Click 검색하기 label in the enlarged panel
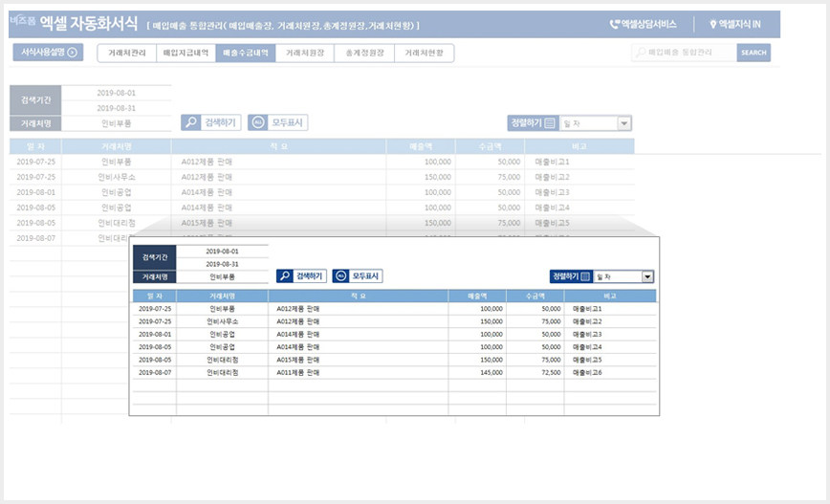830x504 pixels. [x=309, y=275]
